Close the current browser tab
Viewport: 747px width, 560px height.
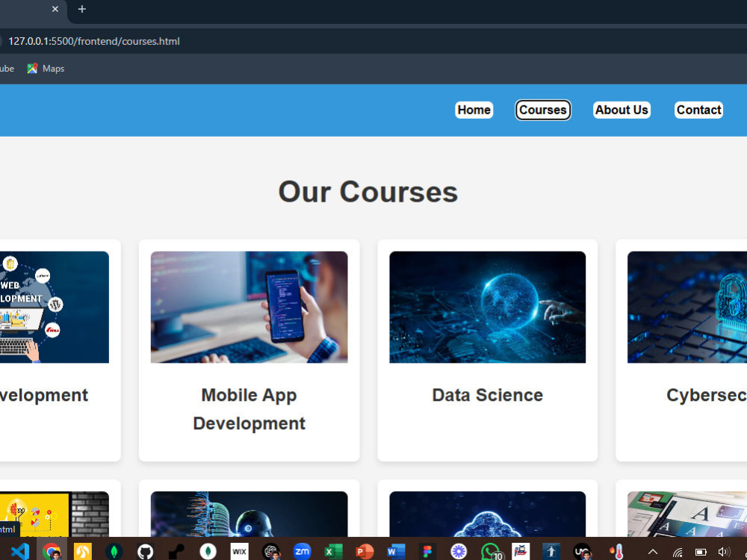pyautogui.click(x=55, y=9)
